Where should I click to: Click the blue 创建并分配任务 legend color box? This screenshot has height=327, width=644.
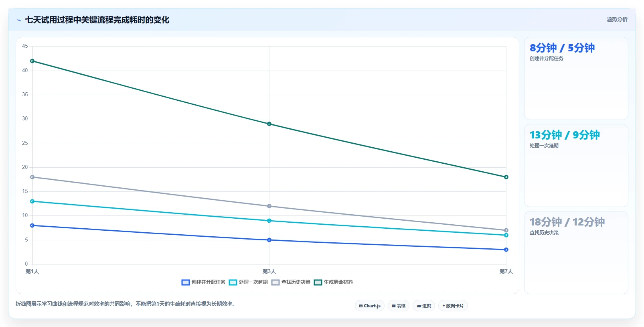tap(185, 282)
